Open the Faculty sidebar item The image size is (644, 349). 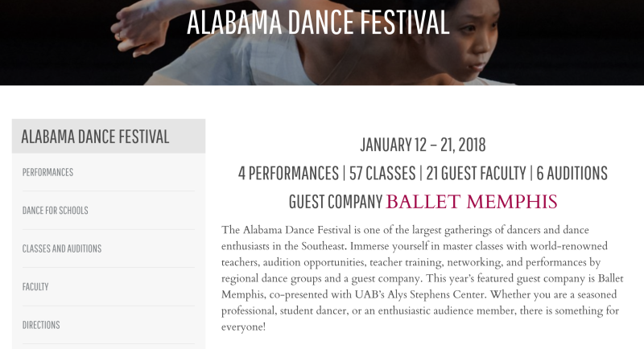35,287
